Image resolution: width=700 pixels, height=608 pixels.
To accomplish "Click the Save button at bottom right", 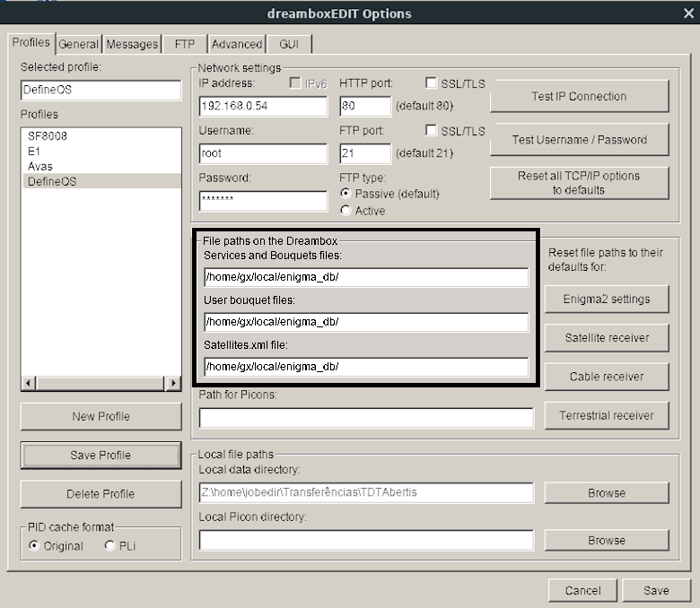I will pyautogui.click(x=656, y=591).
